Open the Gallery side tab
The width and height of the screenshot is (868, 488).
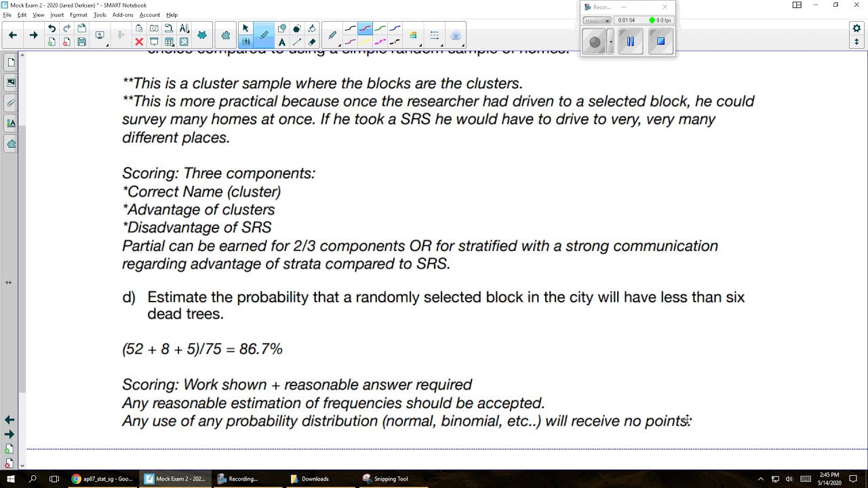11,83
